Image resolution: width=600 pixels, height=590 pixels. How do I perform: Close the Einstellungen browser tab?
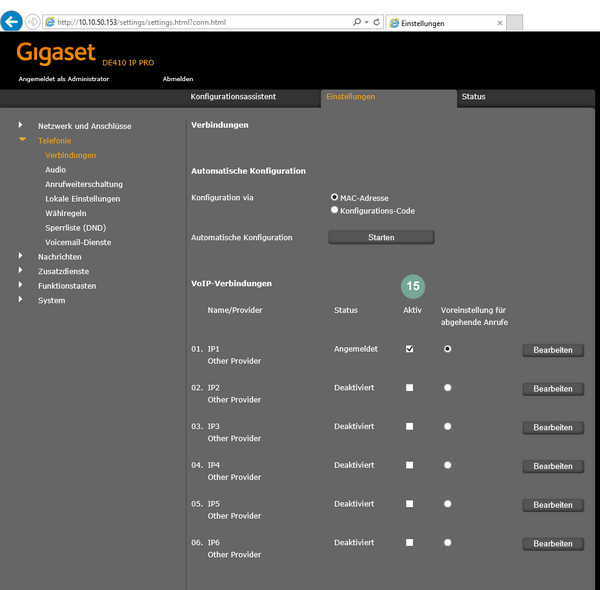[500, 23]
